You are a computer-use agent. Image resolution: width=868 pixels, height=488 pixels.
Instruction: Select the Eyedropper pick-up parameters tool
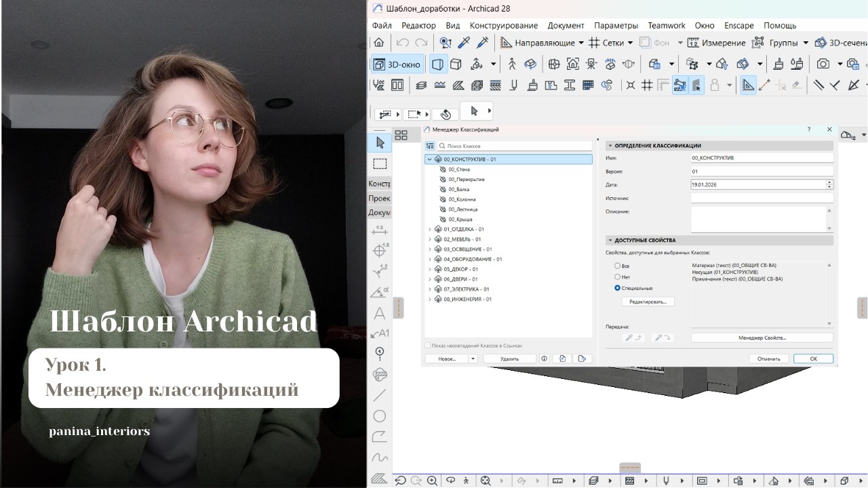465,43
